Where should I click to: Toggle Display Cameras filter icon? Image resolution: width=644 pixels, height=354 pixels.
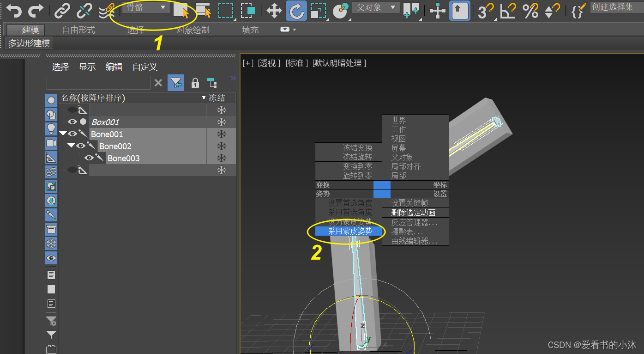(51, 143)
